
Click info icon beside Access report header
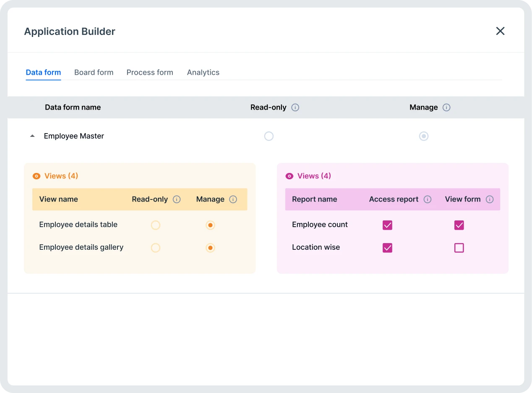(x=428, y=199)
